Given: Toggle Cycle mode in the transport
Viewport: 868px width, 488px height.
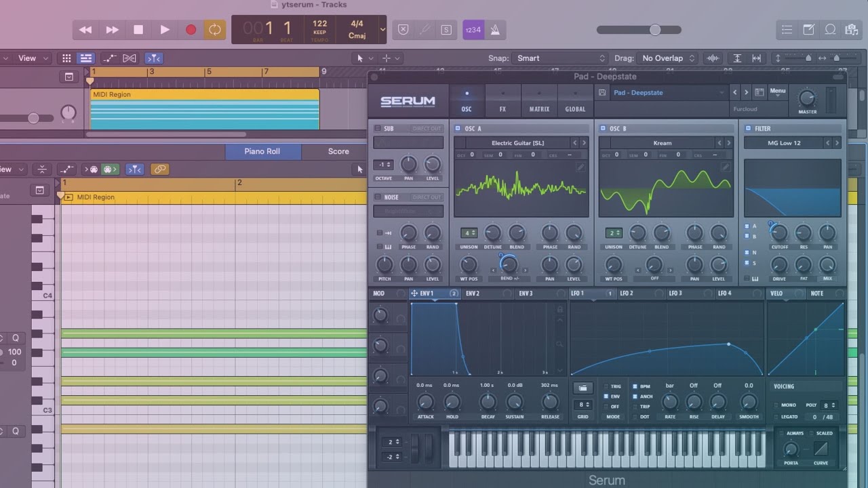Looking at the screenshot, I should click(x=215, y=30).
